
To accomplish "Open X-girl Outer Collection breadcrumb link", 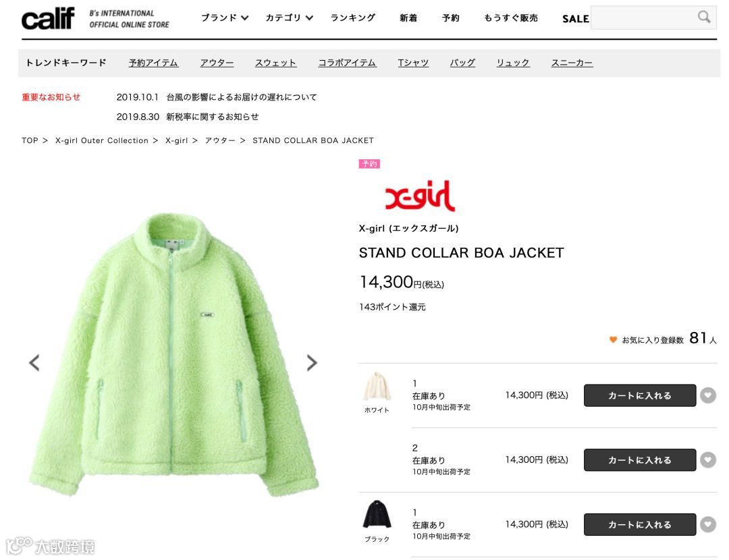I will (102, 140).
